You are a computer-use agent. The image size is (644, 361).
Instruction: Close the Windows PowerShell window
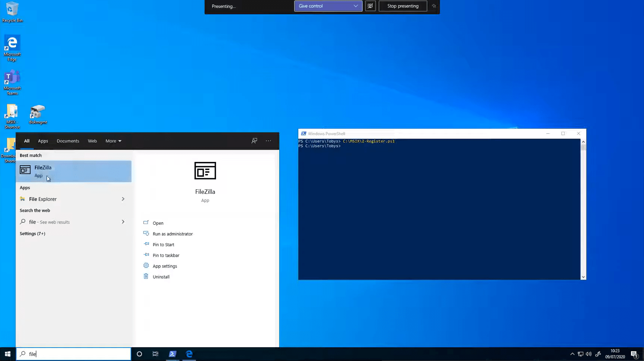click(x=579, y=134)
